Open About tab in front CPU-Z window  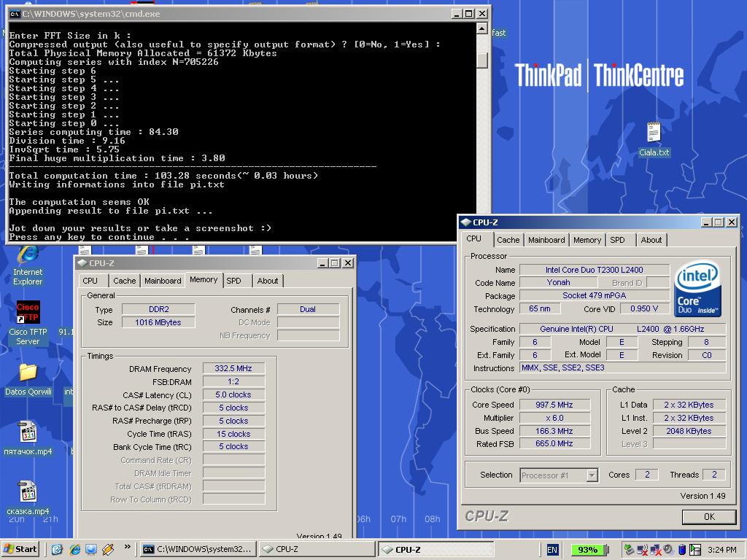[x=651, y=240]
